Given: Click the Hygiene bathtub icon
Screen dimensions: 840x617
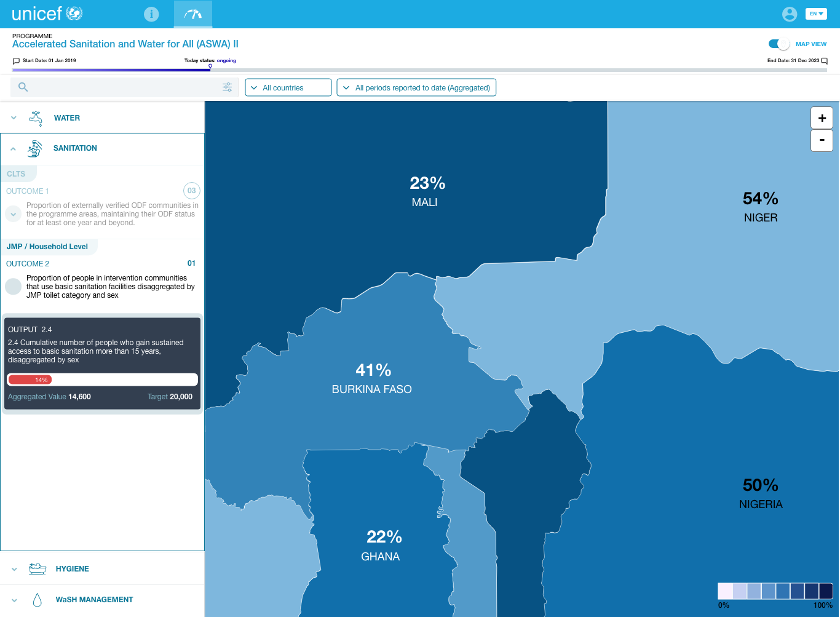Looking at the screenshot, I should coord(38,568).
